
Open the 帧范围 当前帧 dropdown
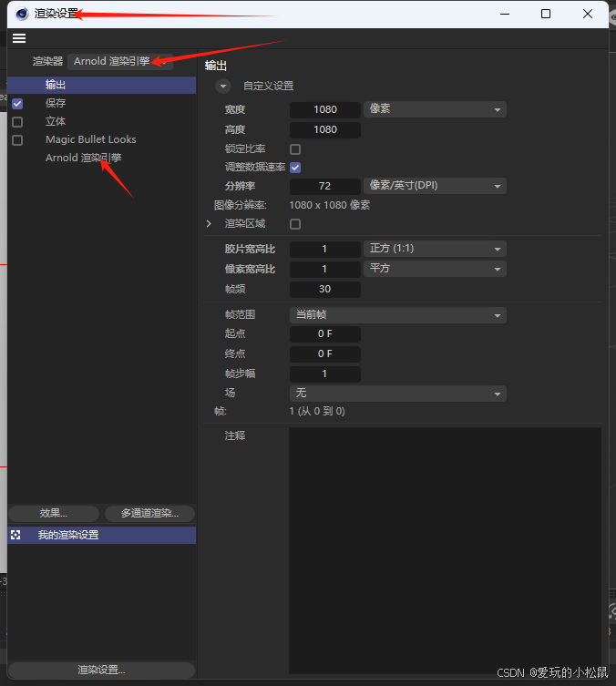pyautogui.click(x=398, y=315)
